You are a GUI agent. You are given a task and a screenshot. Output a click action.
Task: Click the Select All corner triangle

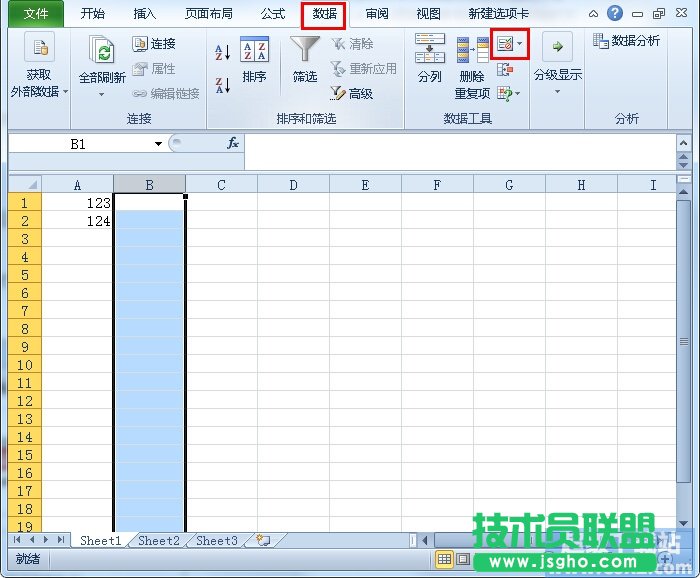coord(25,184)
